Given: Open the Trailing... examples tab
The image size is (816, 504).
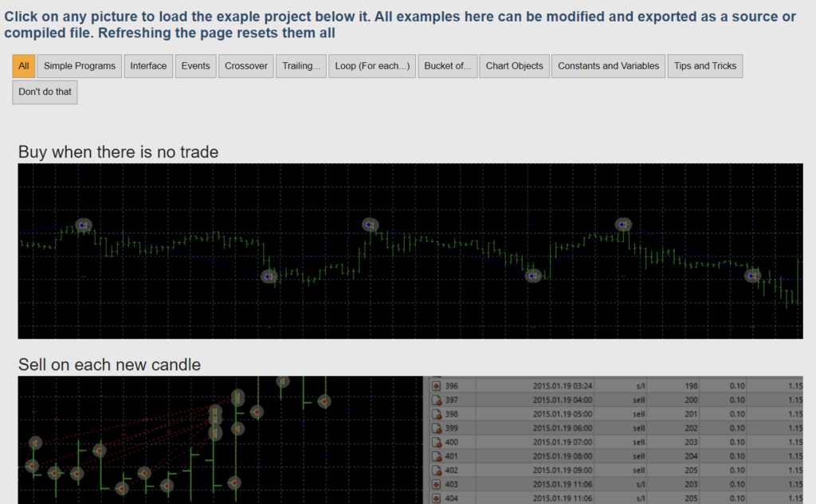Looking at the screenshot, I should [301, 66].
